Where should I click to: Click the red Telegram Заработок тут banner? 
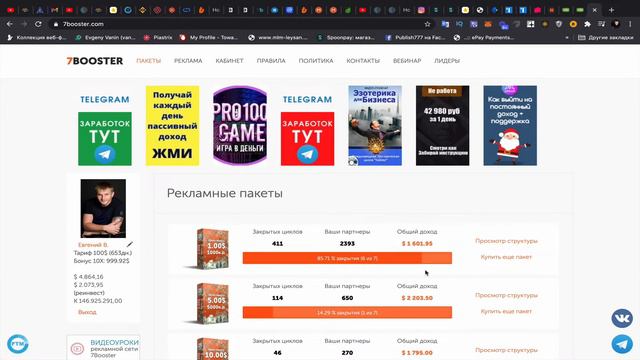tap(307, 126)
